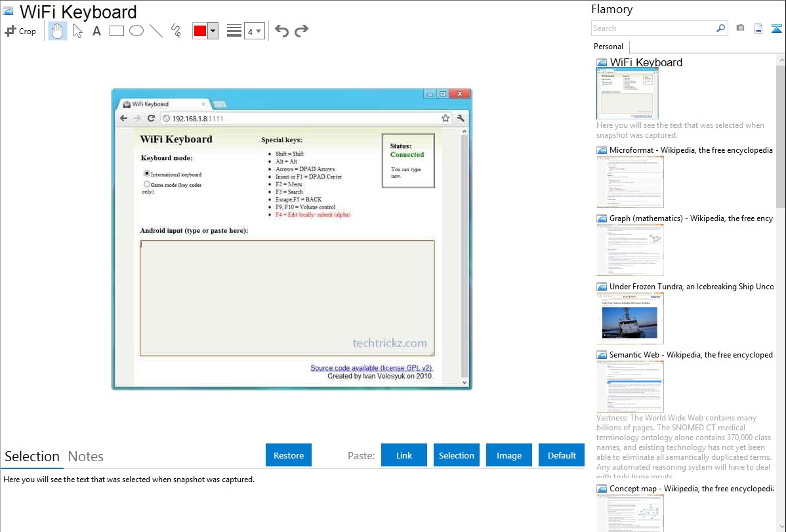Click the browser forward arrow
This screenshot has width=786, height=532.
pos(137,118)
